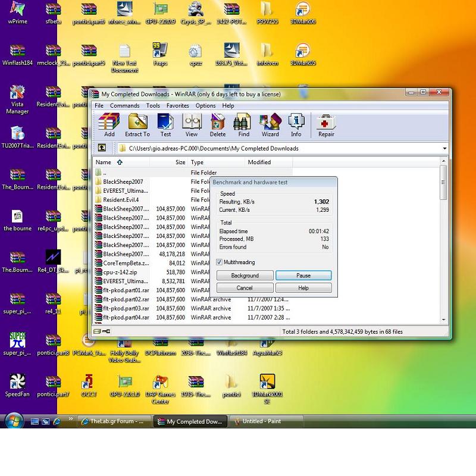Open the Tools menu

153,106
